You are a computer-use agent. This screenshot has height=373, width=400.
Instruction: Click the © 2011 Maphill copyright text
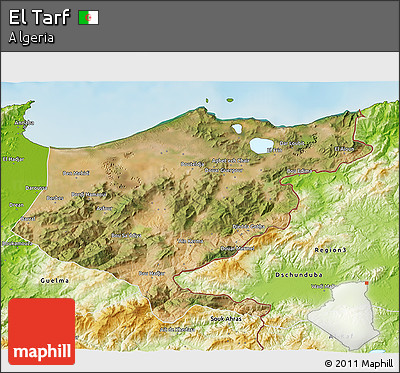(x=359, y=363)
